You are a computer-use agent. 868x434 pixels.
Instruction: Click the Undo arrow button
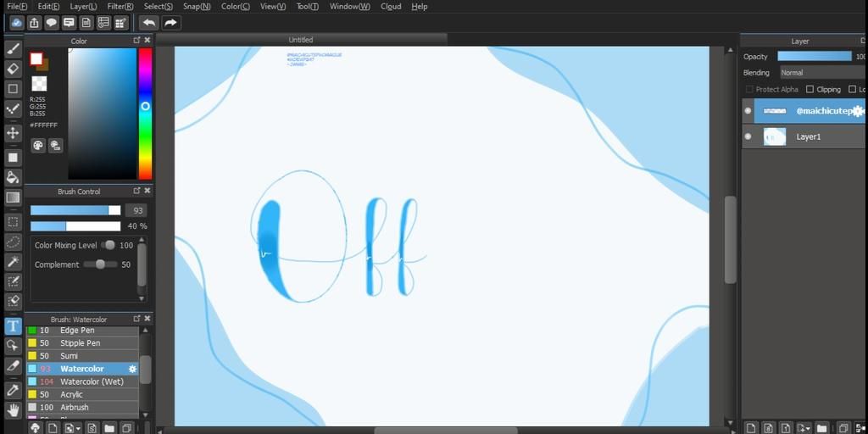pyautogui.click(x=148, y=23)
